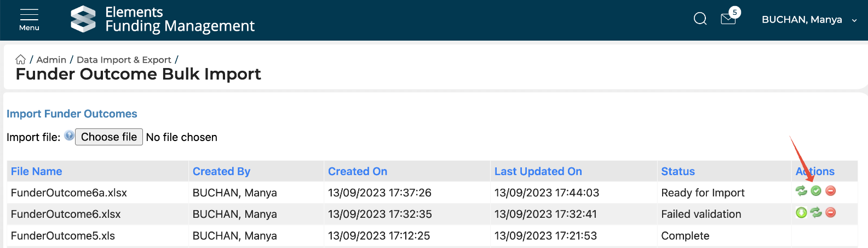This screenshot has width=868, height=248.
Task: Sort by Last Updated On column
Action: coord(538,171)
